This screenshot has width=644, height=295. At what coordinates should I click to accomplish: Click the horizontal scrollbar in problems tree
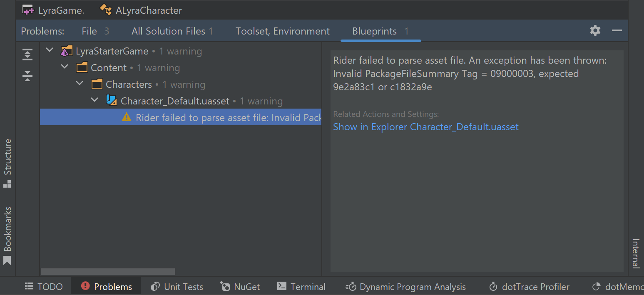click(x=108, y=272)
